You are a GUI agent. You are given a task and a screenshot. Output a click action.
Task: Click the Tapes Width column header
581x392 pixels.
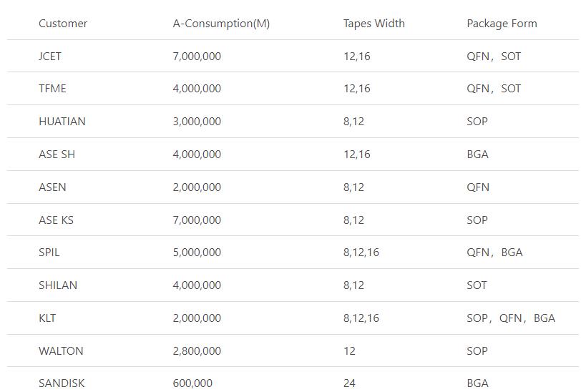tap(374, 24)
